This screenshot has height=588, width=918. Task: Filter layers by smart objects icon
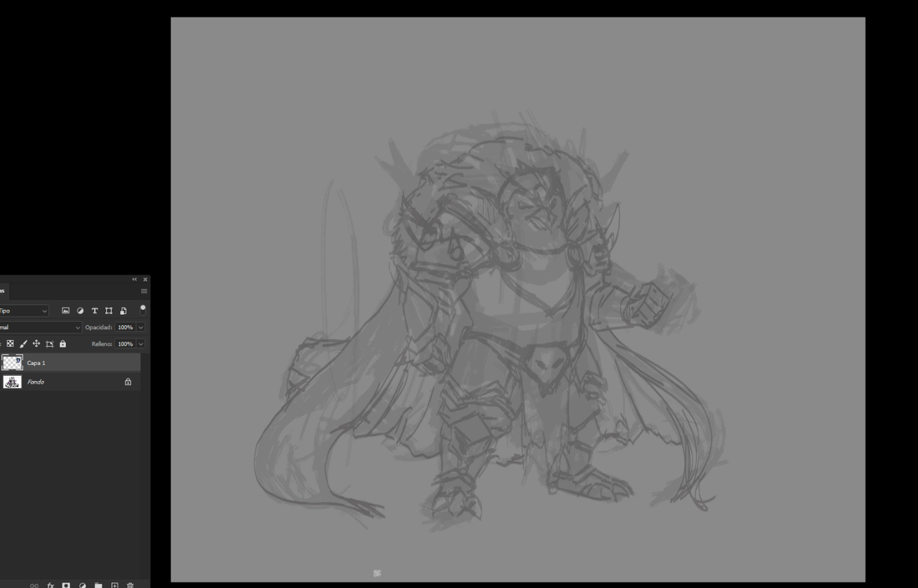(123, 310)
